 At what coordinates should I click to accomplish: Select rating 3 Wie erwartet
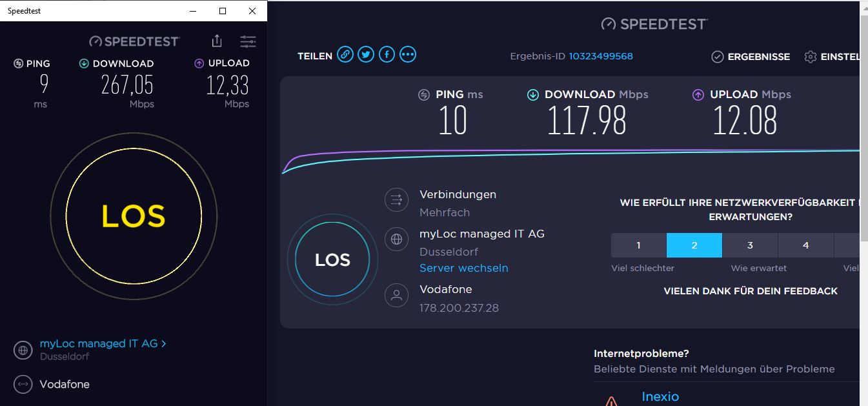tap(750, 245)
